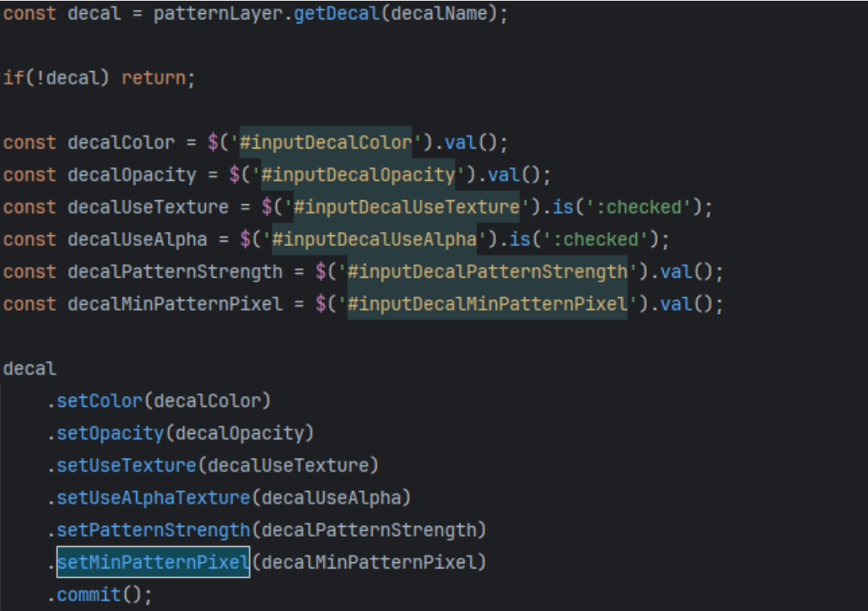Click the .setColor method call
The width and height of the screenshot is (868, 611).
(x=100, y=401)
